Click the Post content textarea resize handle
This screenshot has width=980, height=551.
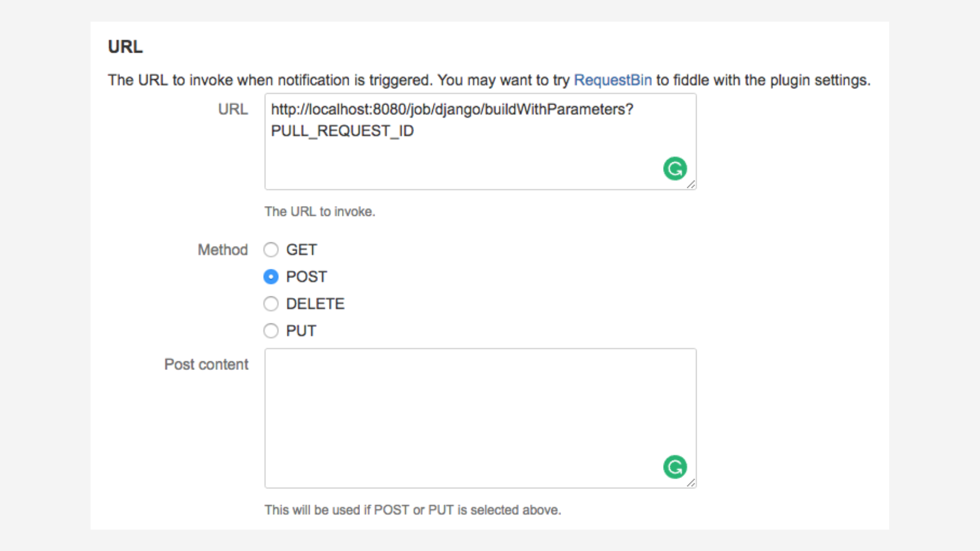[x=691, y=483]
